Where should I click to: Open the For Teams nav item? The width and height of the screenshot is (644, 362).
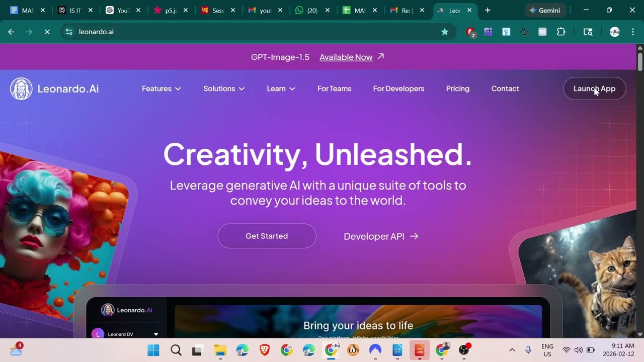tap(334, 88)
